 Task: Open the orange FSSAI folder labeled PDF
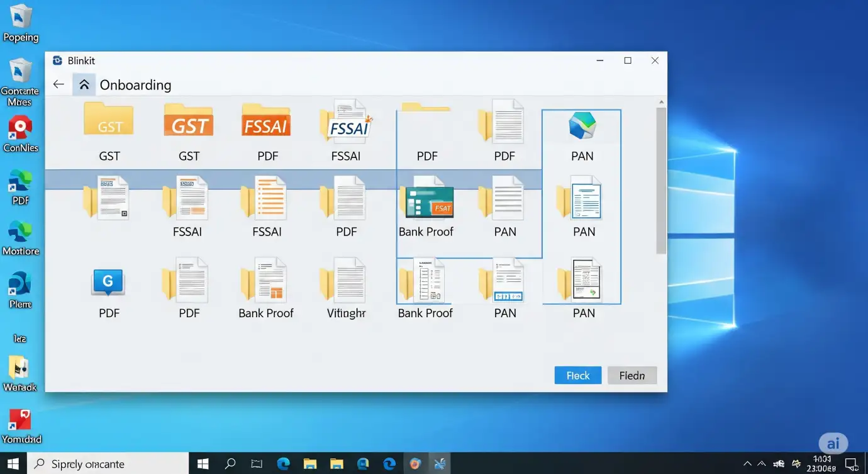click(x=267, y=120)
